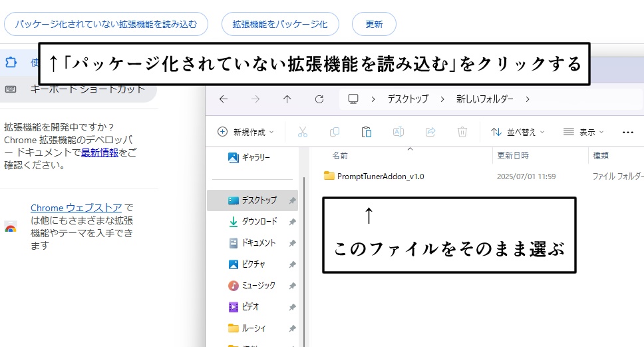The height and width of the screenshot is (347, 644).
Task: Click デスクトップ in the address breadcrumb
Action: (408, 99)
